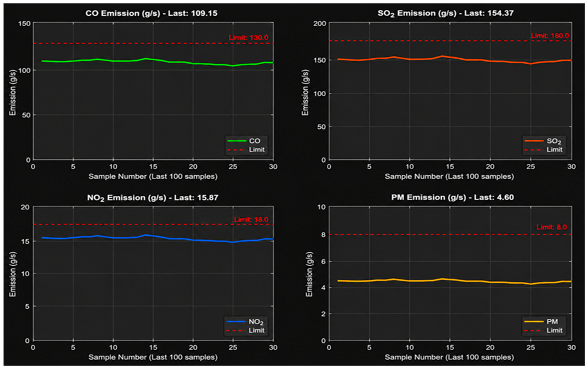The width and height of the screenshot is (588, 369).
Task: Click the yellow line sample in the PM legend
Action: click(534, 322)
